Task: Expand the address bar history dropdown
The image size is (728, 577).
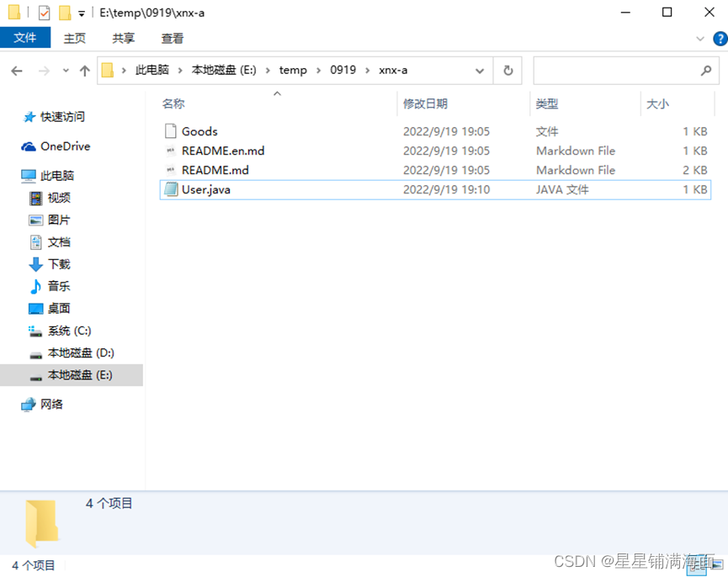Action: pos(480,71)
